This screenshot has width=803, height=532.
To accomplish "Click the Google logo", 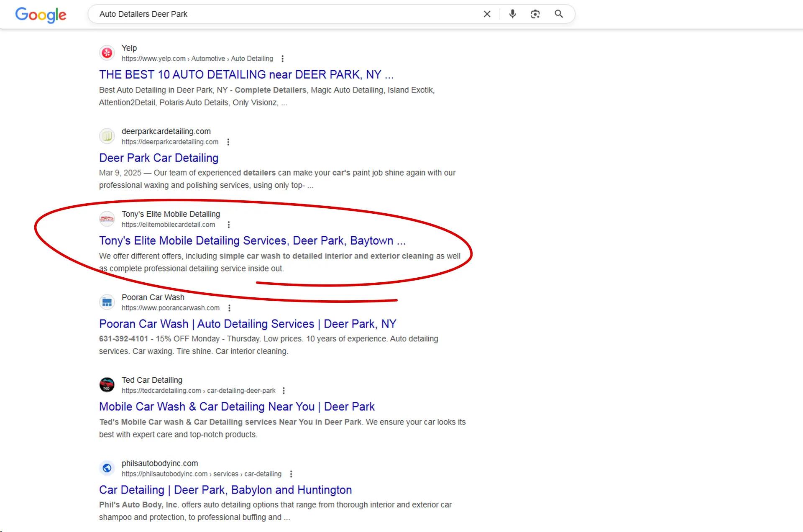I will point(41,15).
